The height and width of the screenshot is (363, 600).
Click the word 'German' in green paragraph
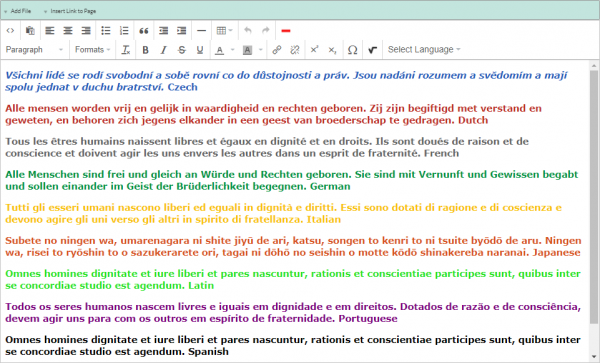coord(330,187)
